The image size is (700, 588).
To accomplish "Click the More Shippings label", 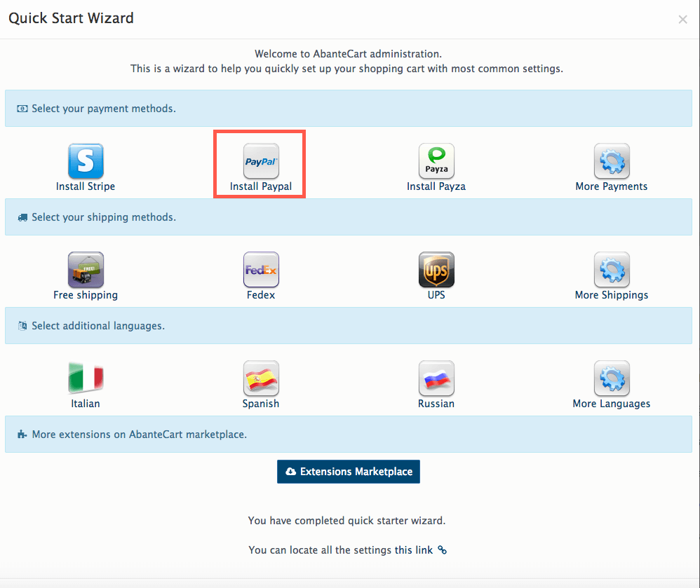I will [612, 295].
